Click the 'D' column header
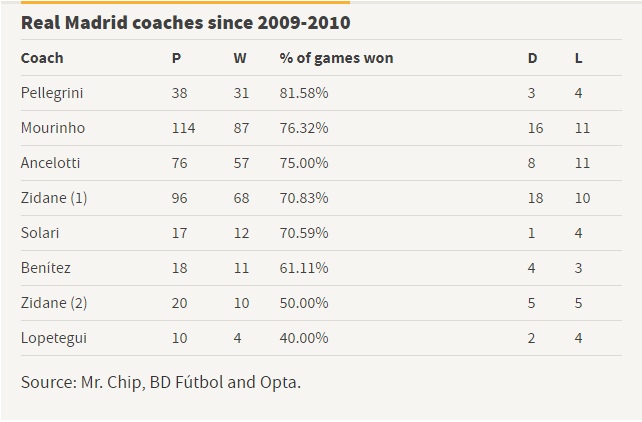This screenshot has width=642, height=422. pos(532,58)
